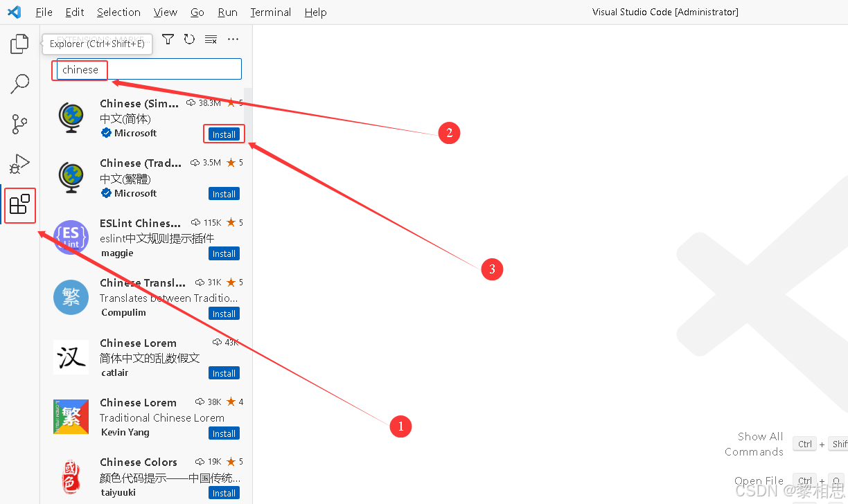Select the Chinese Transl... extension title

(143, 282)
